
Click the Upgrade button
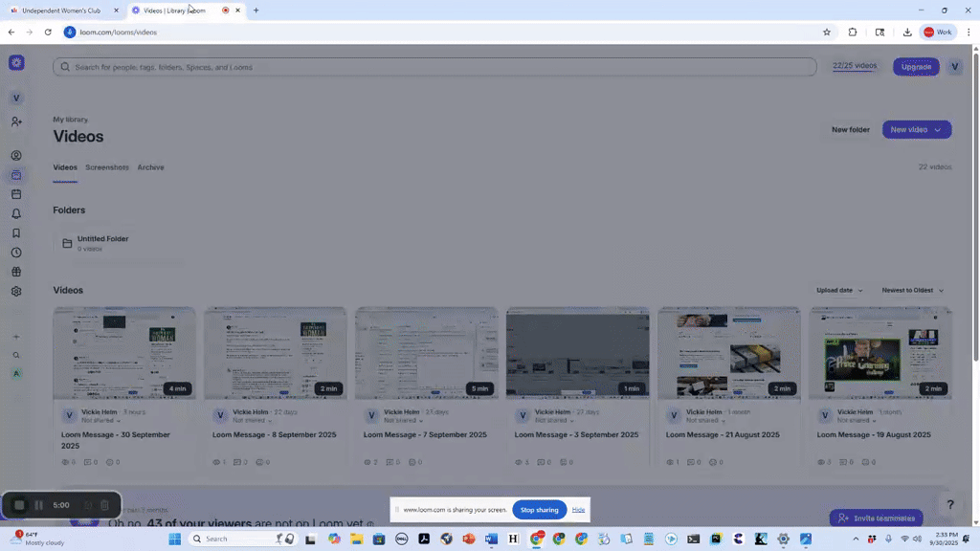click(x=916, y=67)
